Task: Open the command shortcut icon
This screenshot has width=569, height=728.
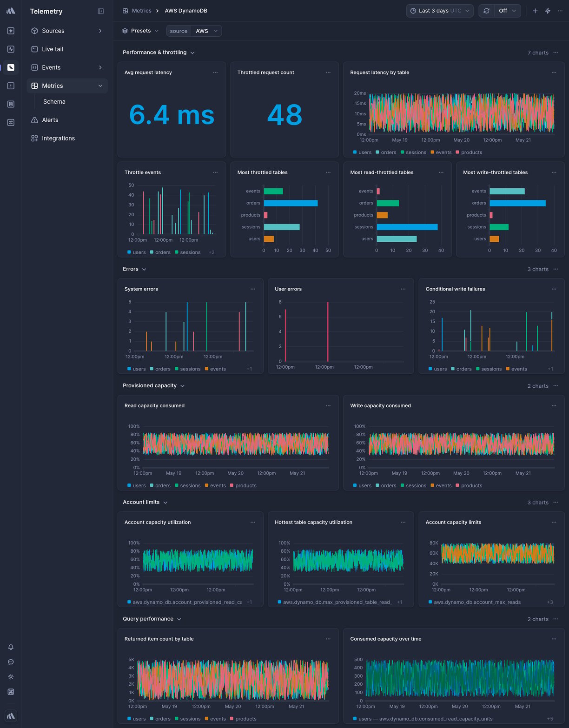Action: click(11, 692)
